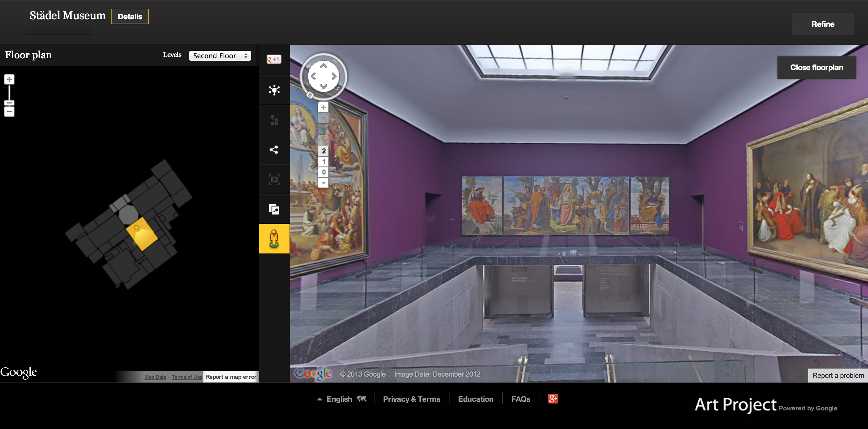
Task: Open the discover related artworks network icon
Action: pyautogui.click(x=274, y=90)
